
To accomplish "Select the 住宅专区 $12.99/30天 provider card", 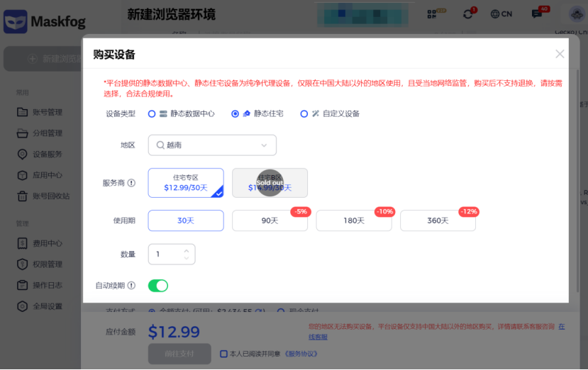I will pyautogui.click(x=186, y=183).
